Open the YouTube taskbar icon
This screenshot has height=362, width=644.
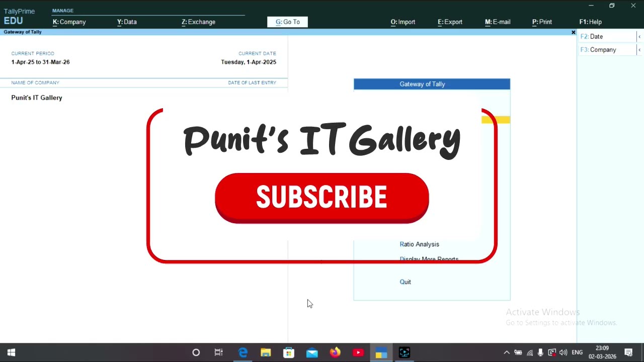tap(358, 352)
